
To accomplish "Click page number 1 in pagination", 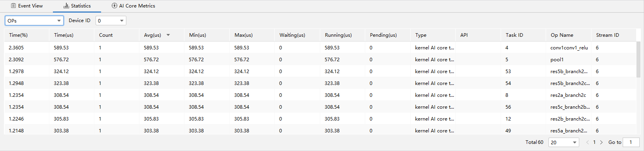I will pos(594,142).
